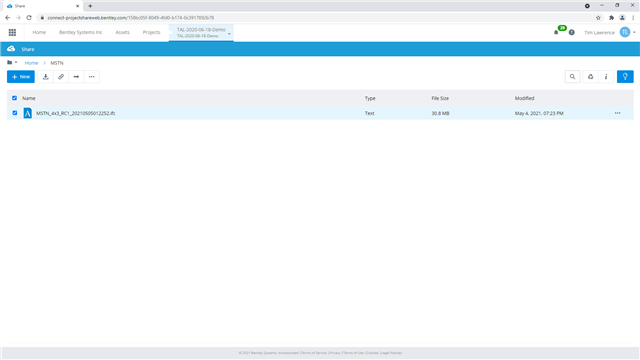640x360 pixels.
Task: Go to the Home nav item
Action: pyautogui.click(x=39, y=32)
